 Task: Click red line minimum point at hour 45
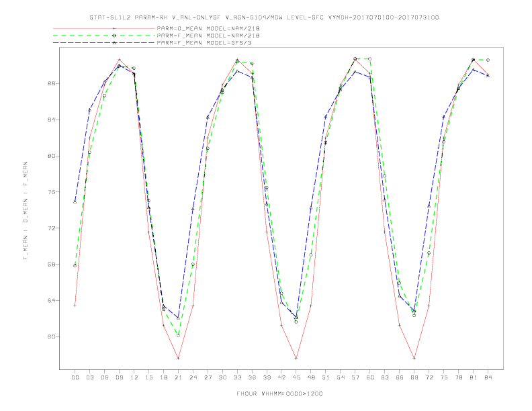click(x=296, y=358)
